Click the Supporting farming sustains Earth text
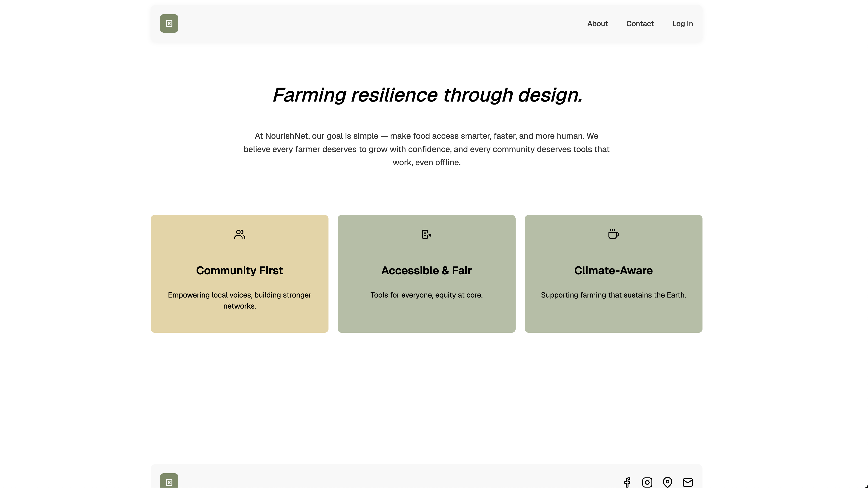This screenshot has height=488, width=868. [613, 295]
